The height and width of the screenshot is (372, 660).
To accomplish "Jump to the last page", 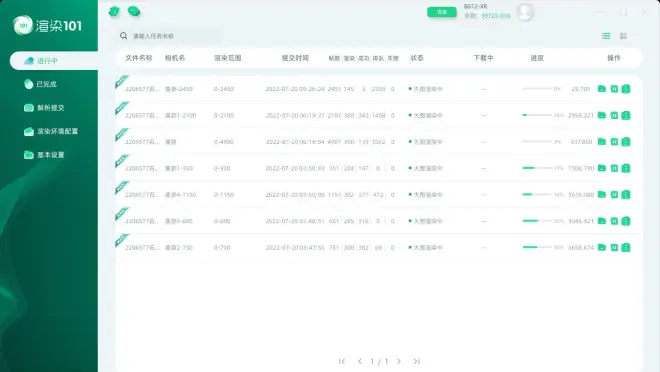I will (x=416, y=361).
